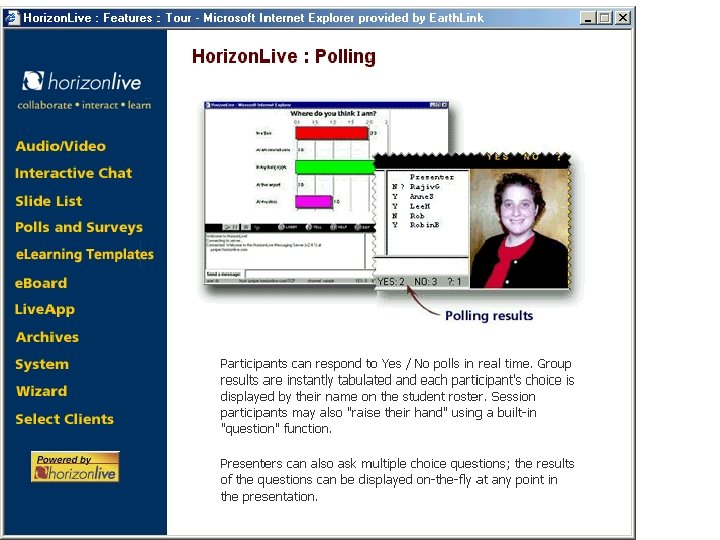The image size is (720, 540).
Task: Open the Slide List feature page
Action: 49,201
